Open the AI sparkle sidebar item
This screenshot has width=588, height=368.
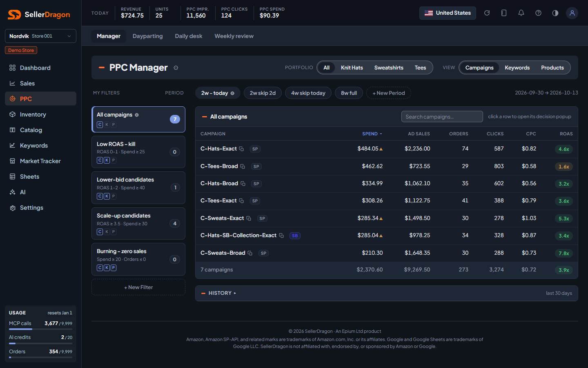(x=40, y=192)
